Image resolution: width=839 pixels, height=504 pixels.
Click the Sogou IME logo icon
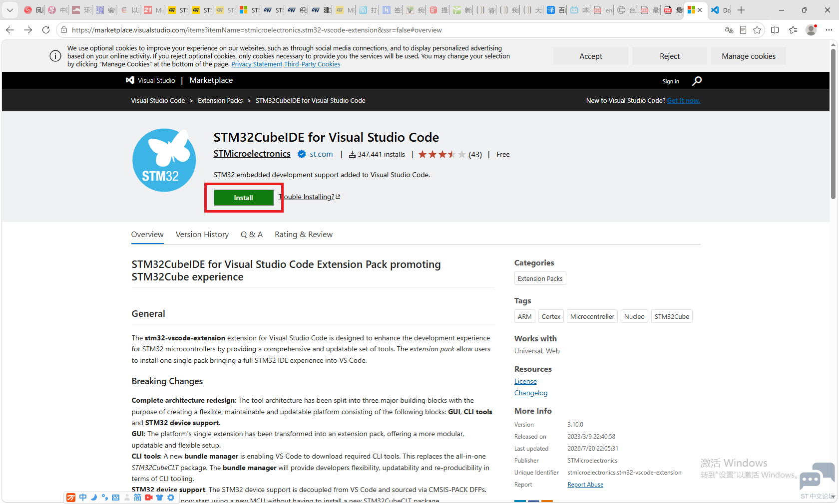point(71,498)
